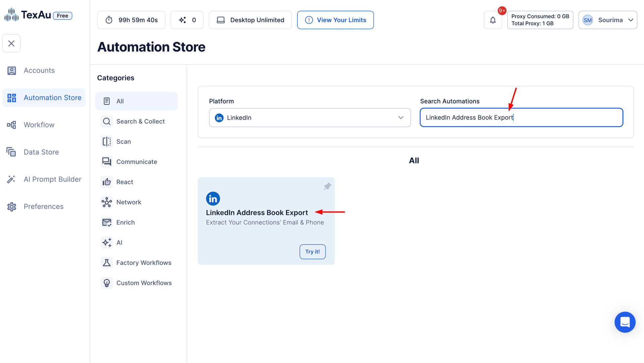
Task: Click the 9+ notification badge
Action: point(502,11)
